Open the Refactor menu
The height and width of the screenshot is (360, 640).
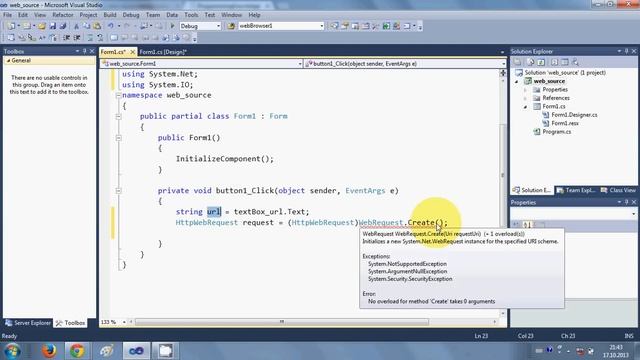pyautogui.click(x=63, y=15)
